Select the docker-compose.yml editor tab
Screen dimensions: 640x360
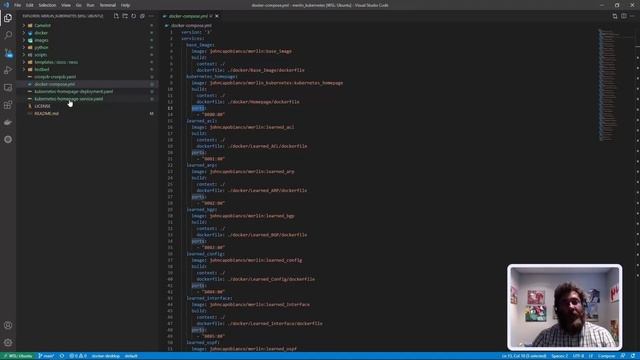(x=189, y=16)
